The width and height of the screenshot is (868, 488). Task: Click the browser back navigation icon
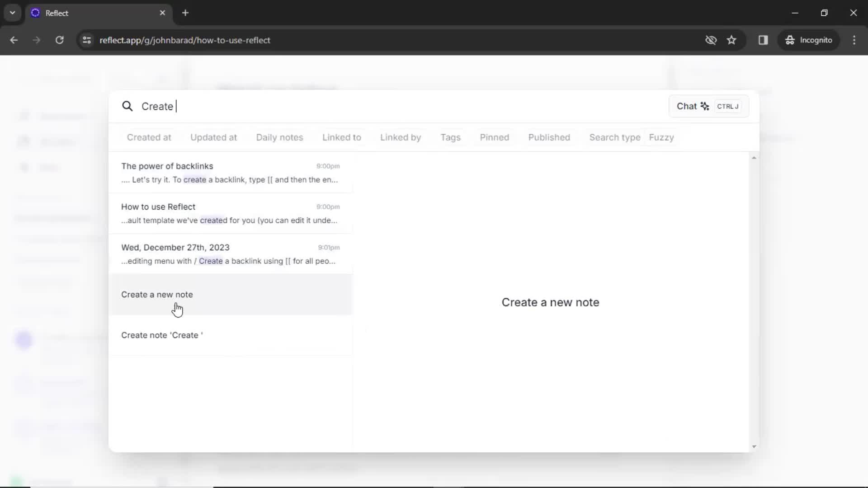[14, 40]
